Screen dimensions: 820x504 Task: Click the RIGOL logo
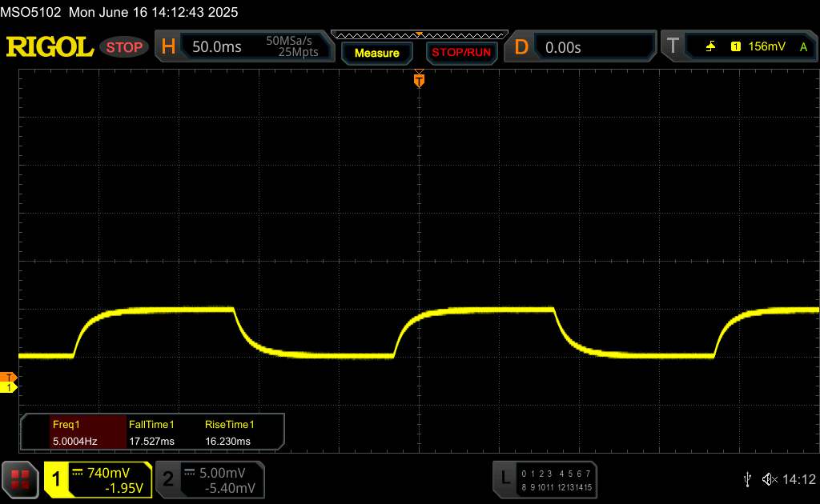point(50,47)
